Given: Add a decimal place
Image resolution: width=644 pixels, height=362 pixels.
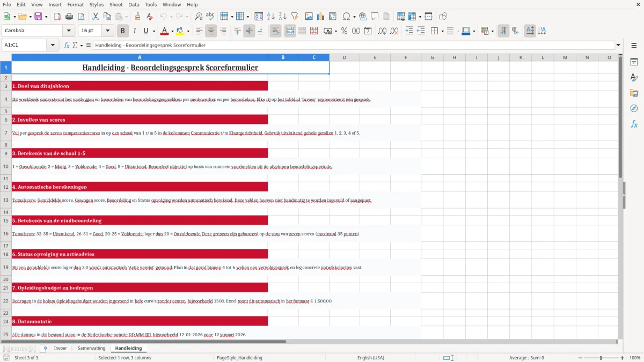Looking at the screenshot, I should (x=382, y=31).
